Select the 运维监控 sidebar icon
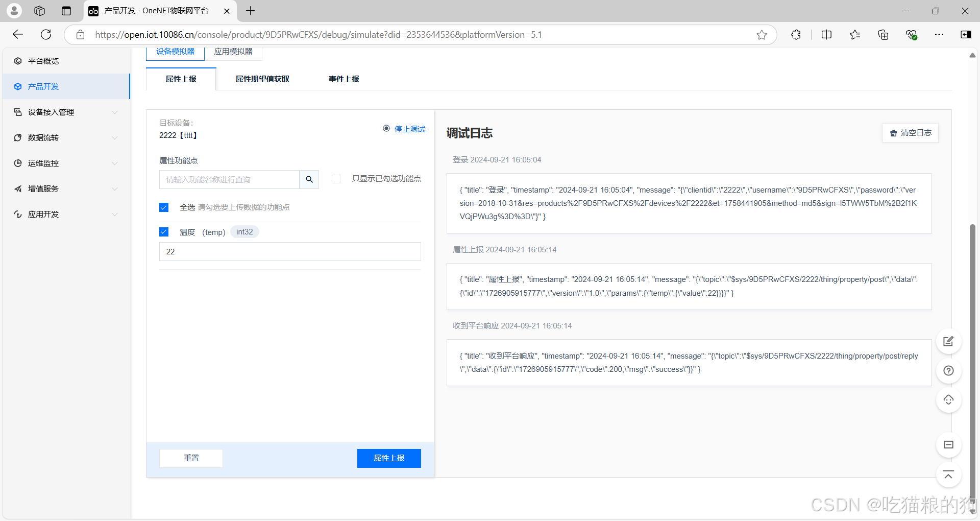 point(18,163)
